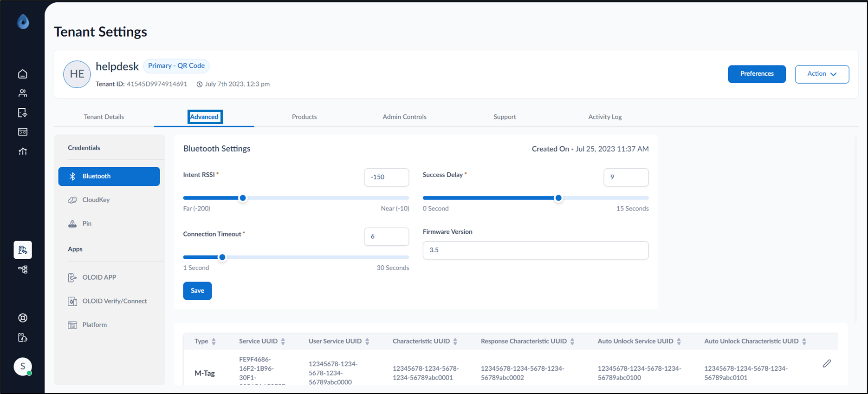Focus the Intent RSSI value field
868x394 pixels.
pyautogui.click(x=387, y=177)
